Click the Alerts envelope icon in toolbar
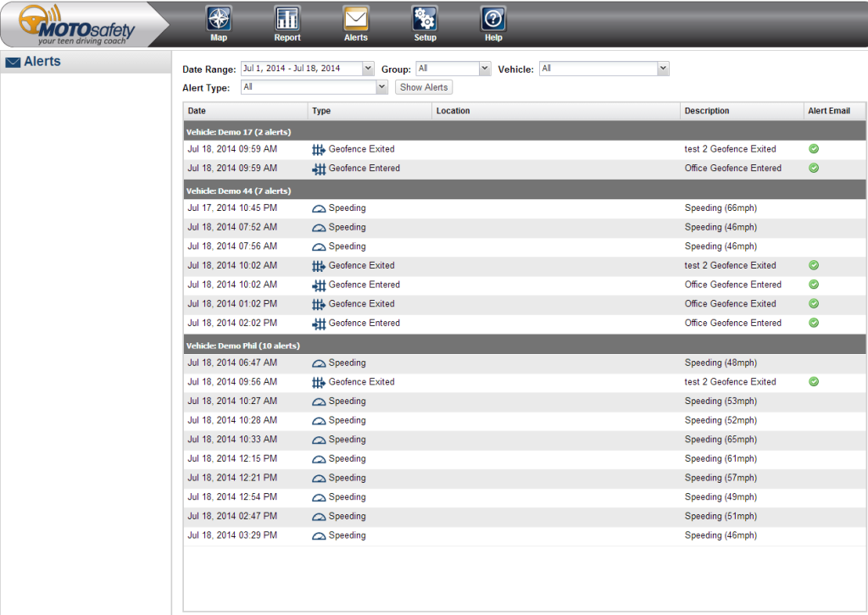This screenshot has width=868, height=615. coord(355,19)
